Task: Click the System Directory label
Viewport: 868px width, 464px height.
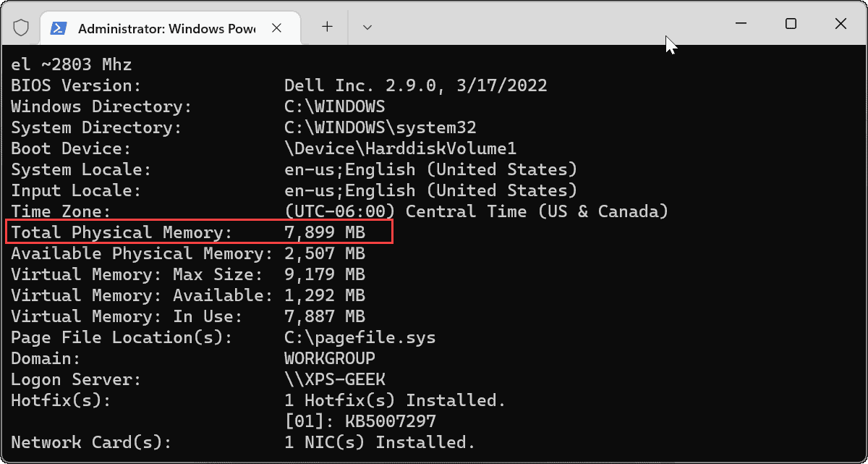Action: 96,127
